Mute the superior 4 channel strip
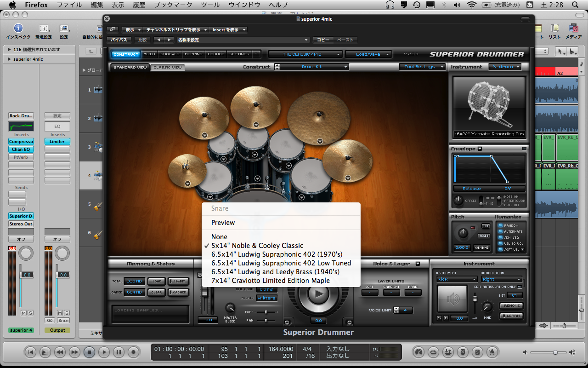This screenshot has width=588, height=368. pyautogui.click(x=23, y=313)
